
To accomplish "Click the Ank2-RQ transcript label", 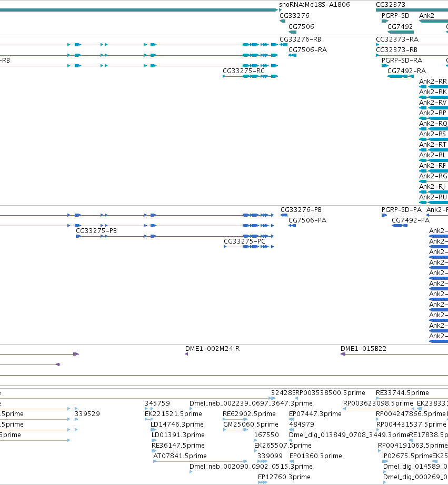I will pos(433,124).
